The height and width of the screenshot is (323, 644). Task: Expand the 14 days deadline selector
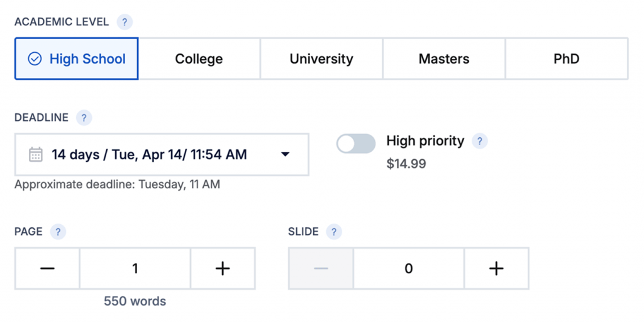[149, 154]
